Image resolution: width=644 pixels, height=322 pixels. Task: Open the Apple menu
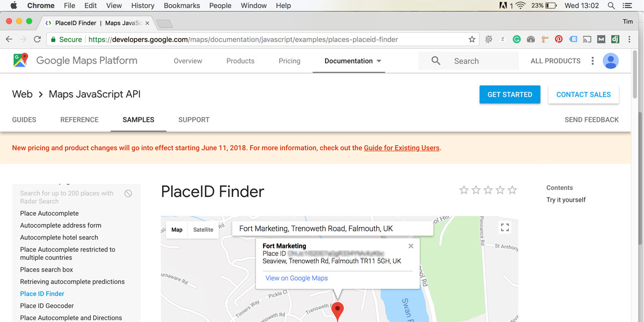click(x=13, y=5)
